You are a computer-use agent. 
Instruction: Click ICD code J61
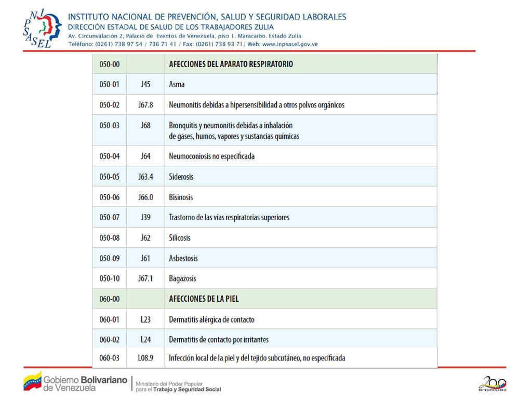pos(145,258)
